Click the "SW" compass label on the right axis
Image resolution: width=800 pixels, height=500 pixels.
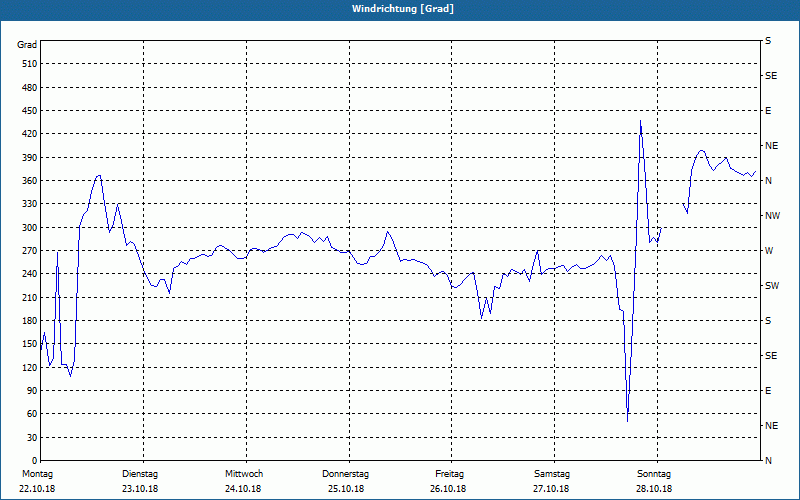(x=772, y=286)
